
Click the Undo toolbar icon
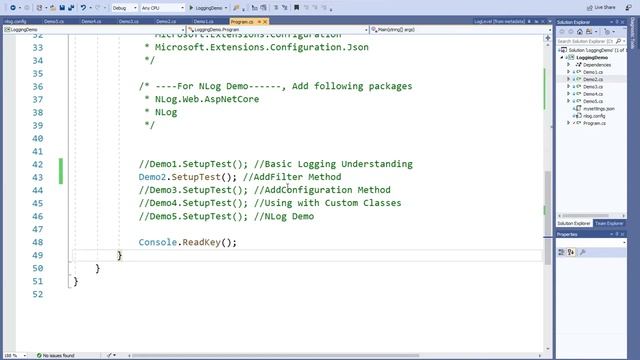point(83,8)
